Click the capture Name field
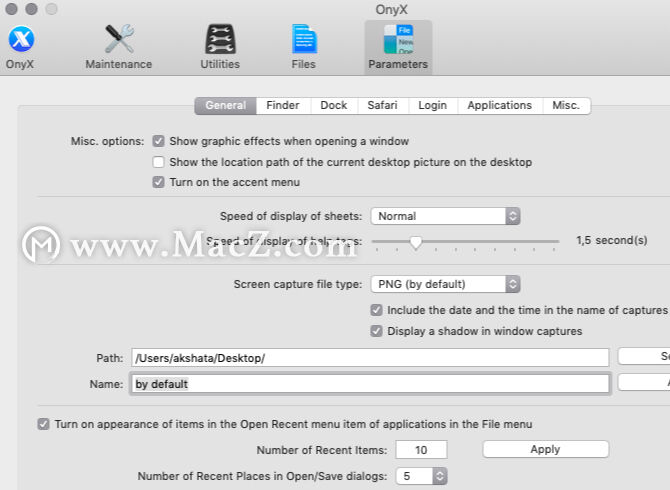 (370, 384)
